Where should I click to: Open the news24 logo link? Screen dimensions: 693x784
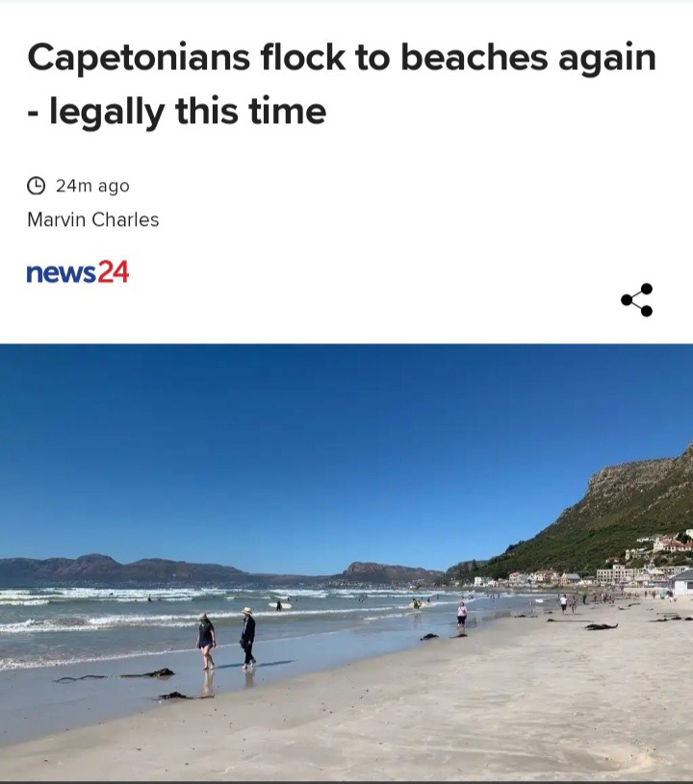click(x=78, y=272)
